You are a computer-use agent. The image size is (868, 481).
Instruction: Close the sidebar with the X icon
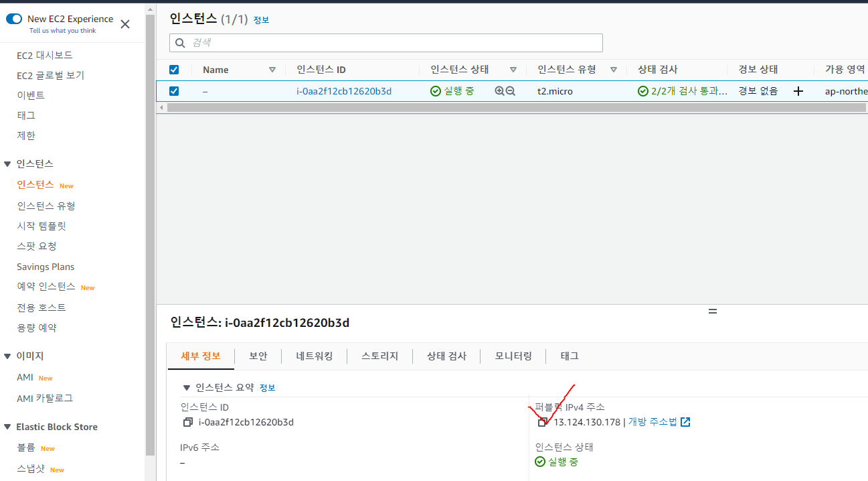point(125,24)
